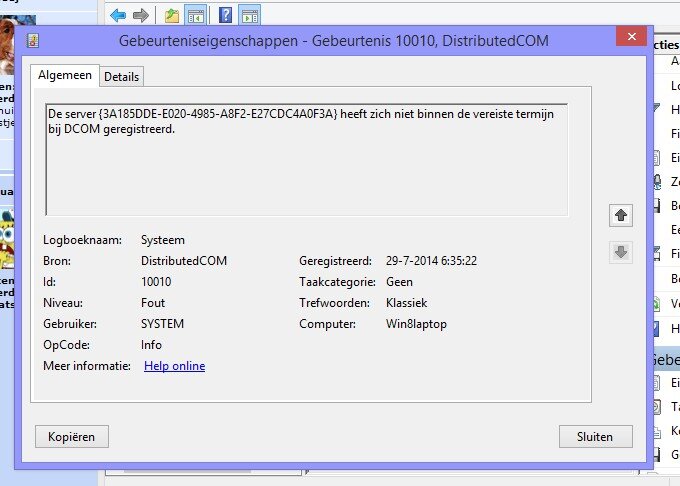The height and width of the screenshot is (486, 680).
Task: Open the Help online link
Action: click(174, 366)
